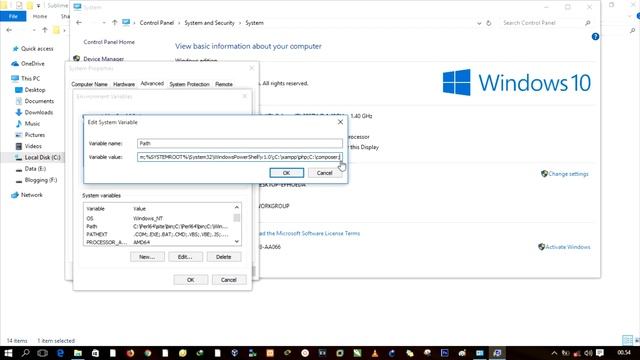Image resolution: width=640 pixels, height=360 pixels.
Task: Click up arrow in Control Panel address bar
Action: pyautogui.click(x=115, y=23)
